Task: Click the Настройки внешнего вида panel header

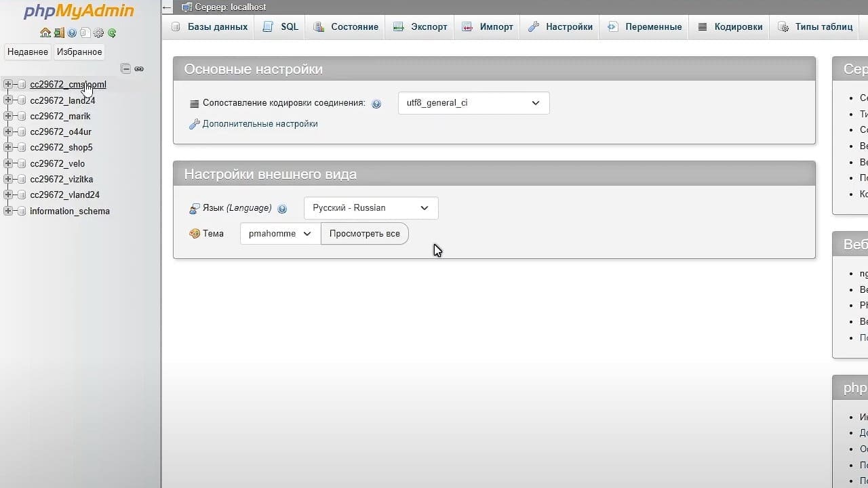Action: pyautogui.click(x=494, y=174)
